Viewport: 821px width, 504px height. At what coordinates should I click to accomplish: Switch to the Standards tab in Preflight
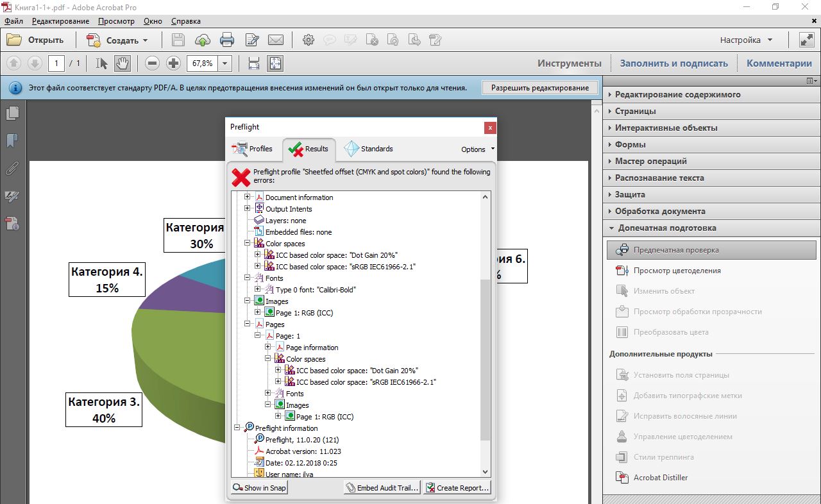[x=369, y=149]
